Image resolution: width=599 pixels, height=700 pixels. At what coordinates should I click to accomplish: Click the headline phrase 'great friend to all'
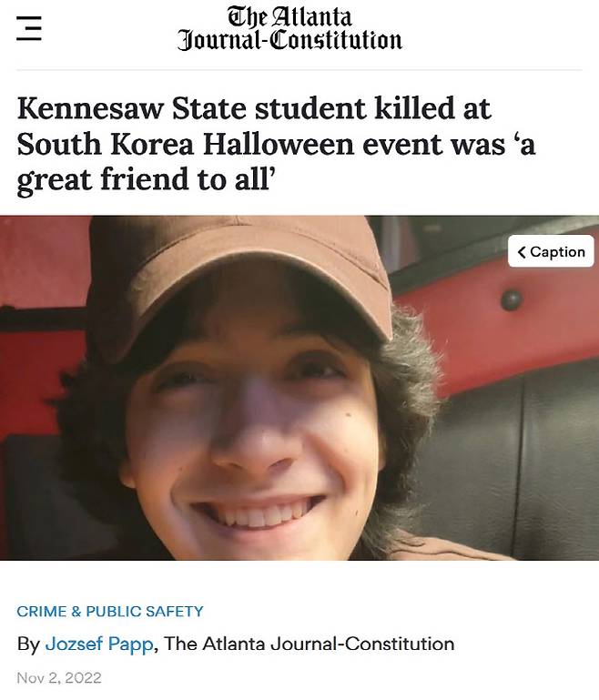[x=142, y=179]
